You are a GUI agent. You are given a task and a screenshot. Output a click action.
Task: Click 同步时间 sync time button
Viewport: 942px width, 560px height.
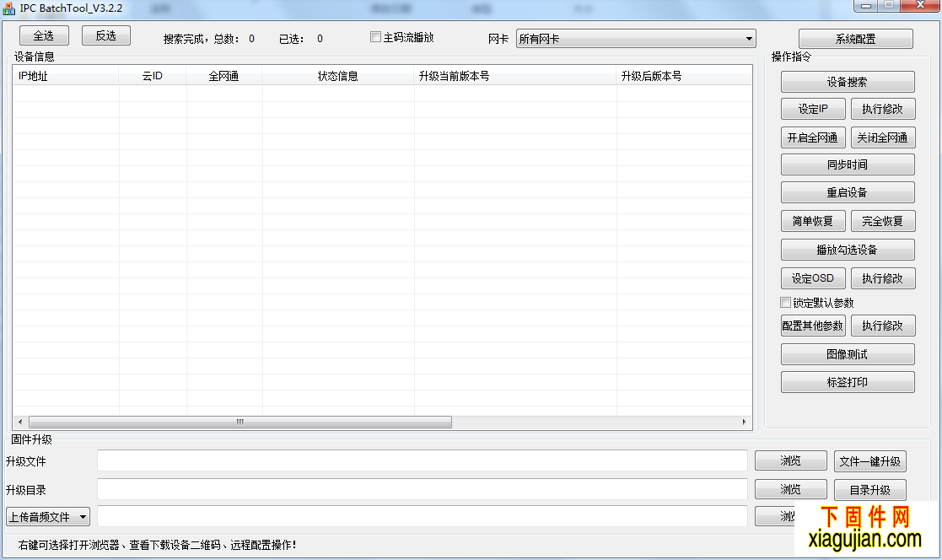coord(848,164)
